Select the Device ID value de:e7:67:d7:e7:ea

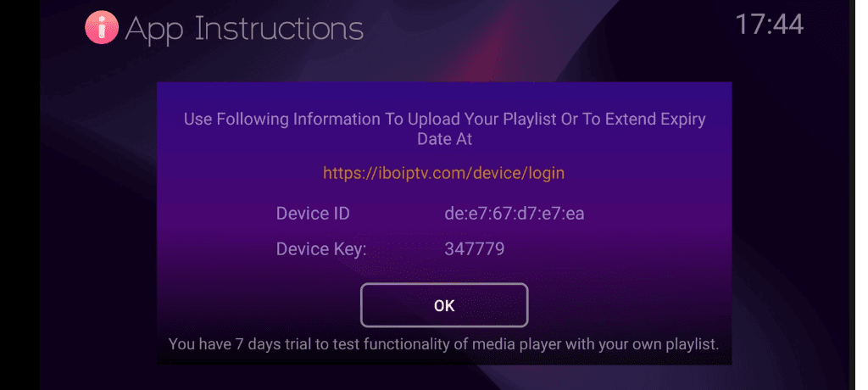514,213
